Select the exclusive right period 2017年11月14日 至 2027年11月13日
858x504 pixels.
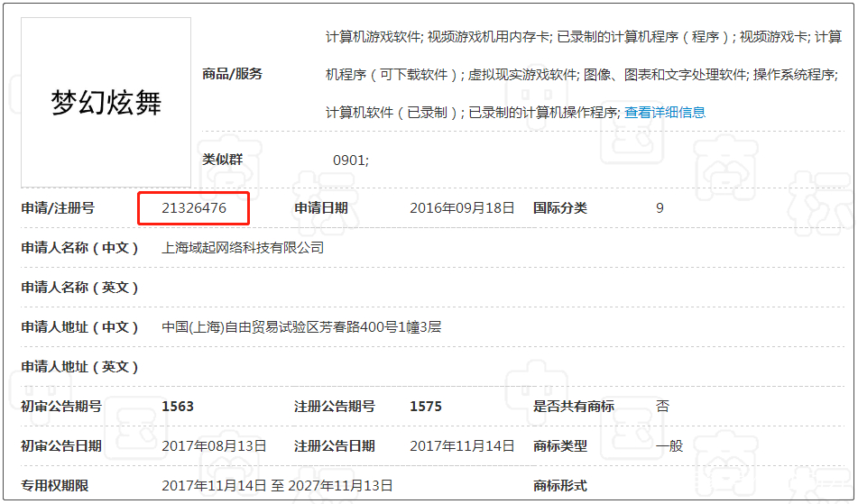[277, 485]
